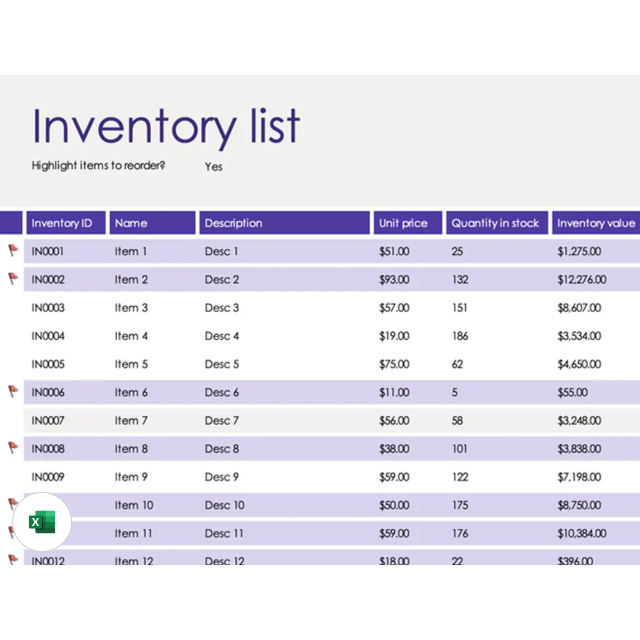Image resolution: width=640 pixels, height=640 pixels.
Task: Select the $8,607.00 inventory value cell
Action: (579, 308)
